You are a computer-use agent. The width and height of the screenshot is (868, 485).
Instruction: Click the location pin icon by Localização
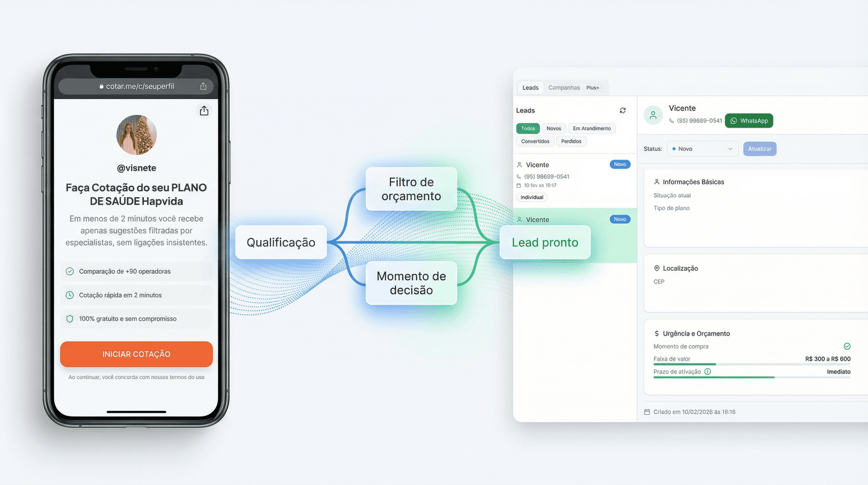(656, 268)
